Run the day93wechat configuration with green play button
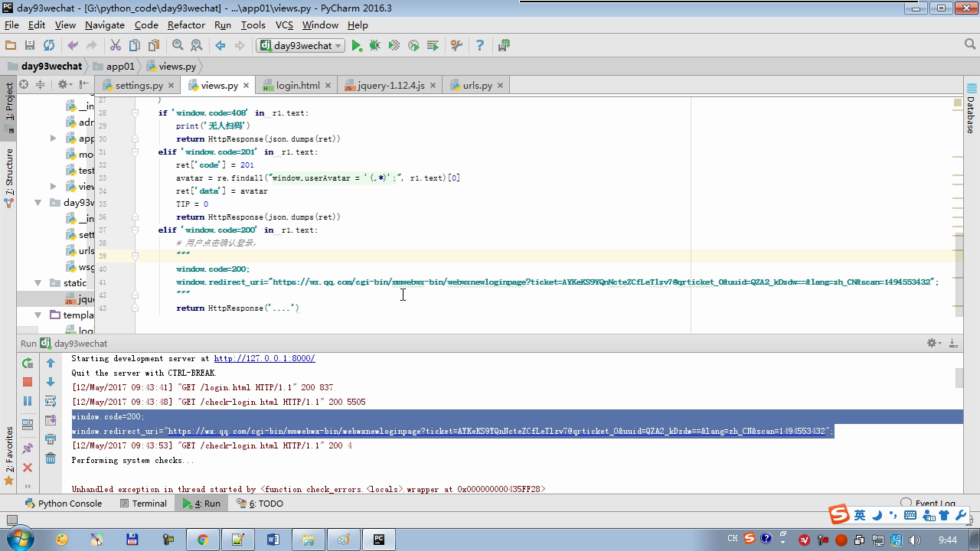Viewport: 980px width, 551px height. (356, 46)
